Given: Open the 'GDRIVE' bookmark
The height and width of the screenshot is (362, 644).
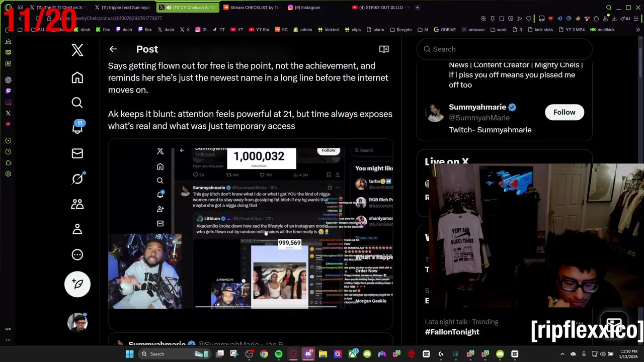Looking at the screenshot, I should (x=444, y=30).
